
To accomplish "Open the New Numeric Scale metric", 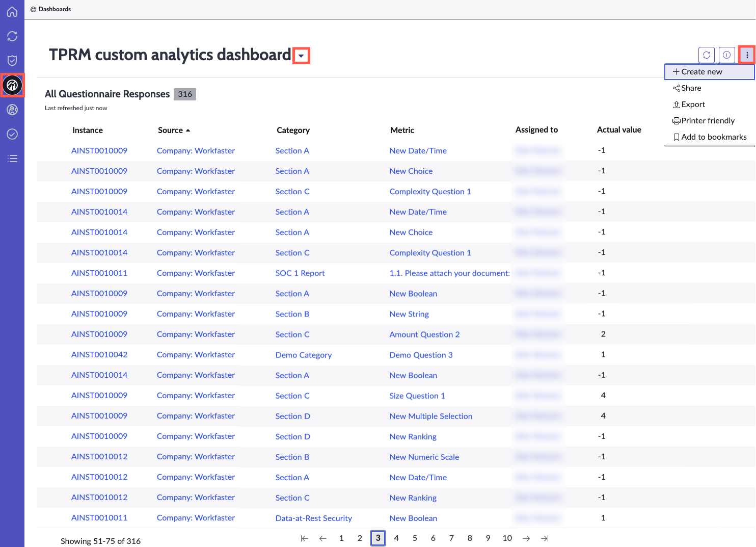I will pyautogui.click(x=424, y=457).
